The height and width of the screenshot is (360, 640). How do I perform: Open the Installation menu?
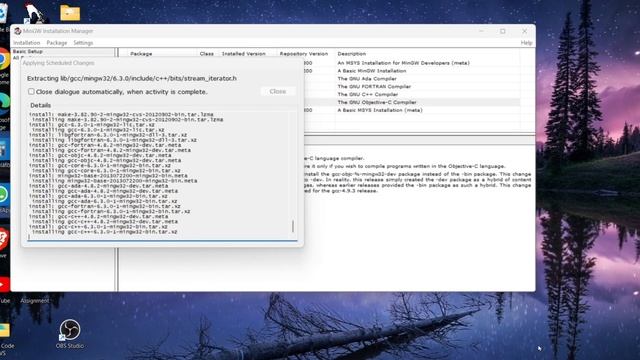pos(27,43)
